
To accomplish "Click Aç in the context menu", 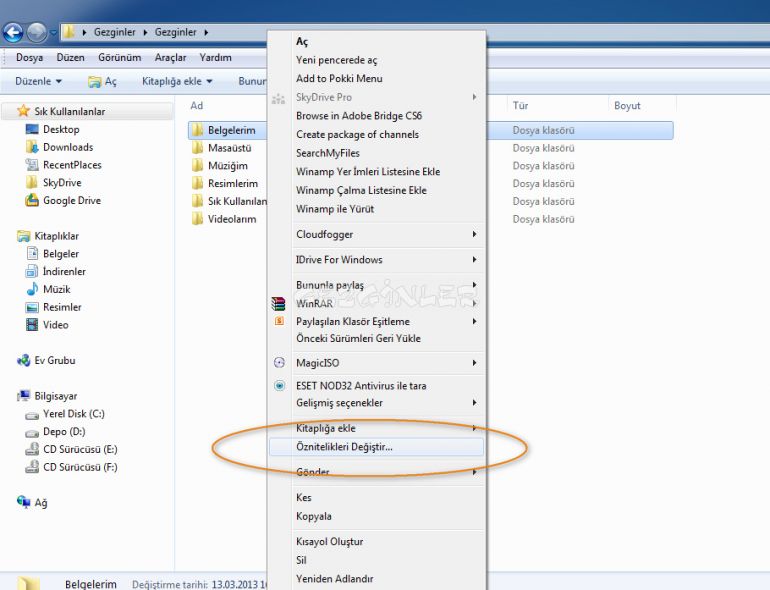I will [302, 42].
